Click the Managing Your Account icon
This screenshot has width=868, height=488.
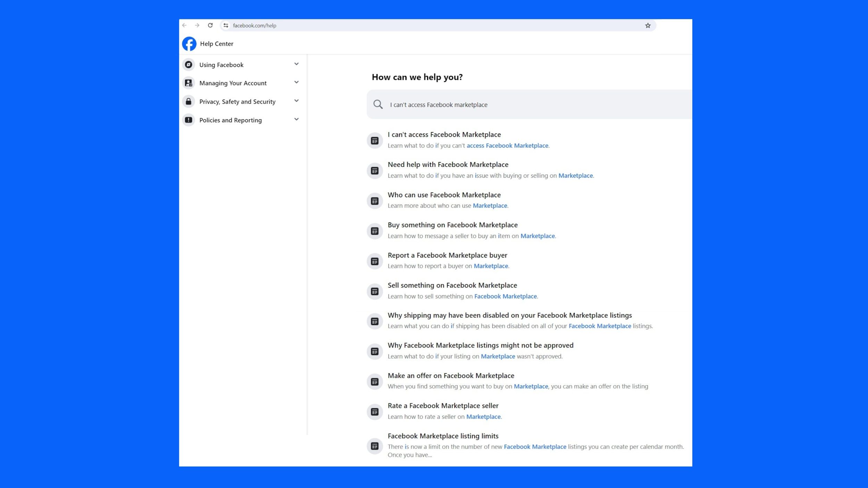pyautogui.click(x=189, y=83)
